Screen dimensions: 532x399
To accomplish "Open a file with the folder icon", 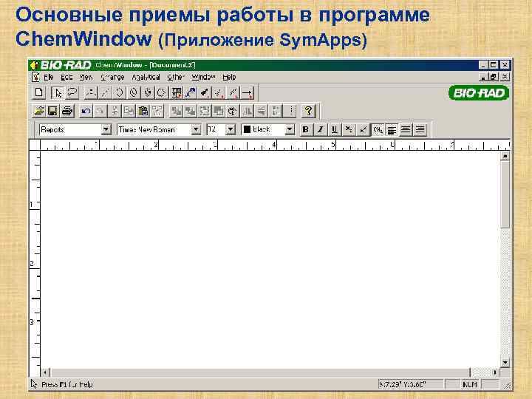I will (39, 111).
